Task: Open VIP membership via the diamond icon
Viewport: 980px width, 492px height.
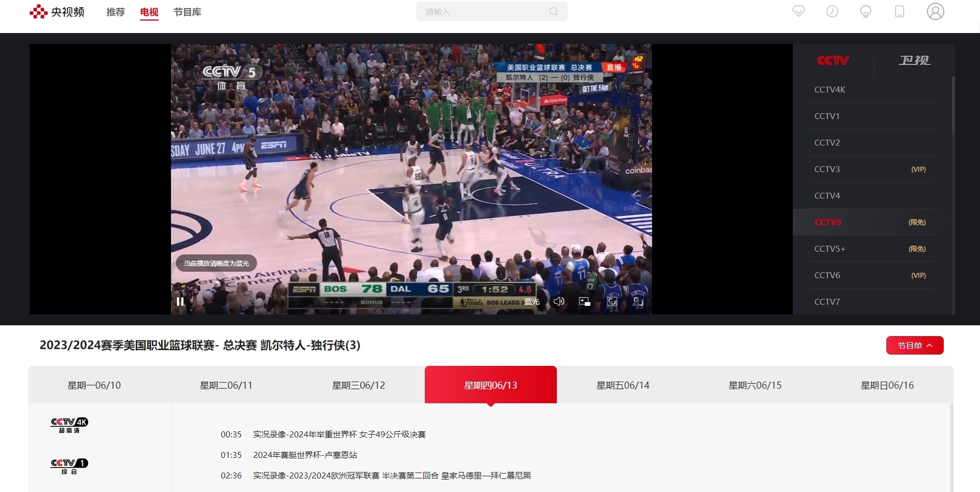Action: click(798, 11)
